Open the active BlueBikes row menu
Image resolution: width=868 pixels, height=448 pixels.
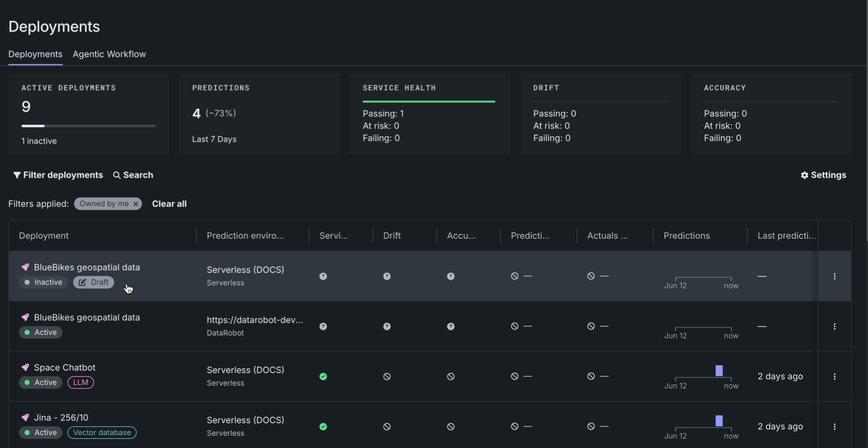[834, 326]
